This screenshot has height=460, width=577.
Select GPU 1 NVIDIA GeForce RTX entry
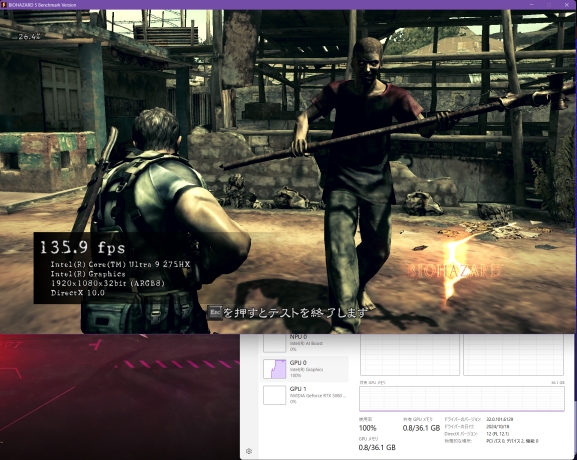coord(304,395)
